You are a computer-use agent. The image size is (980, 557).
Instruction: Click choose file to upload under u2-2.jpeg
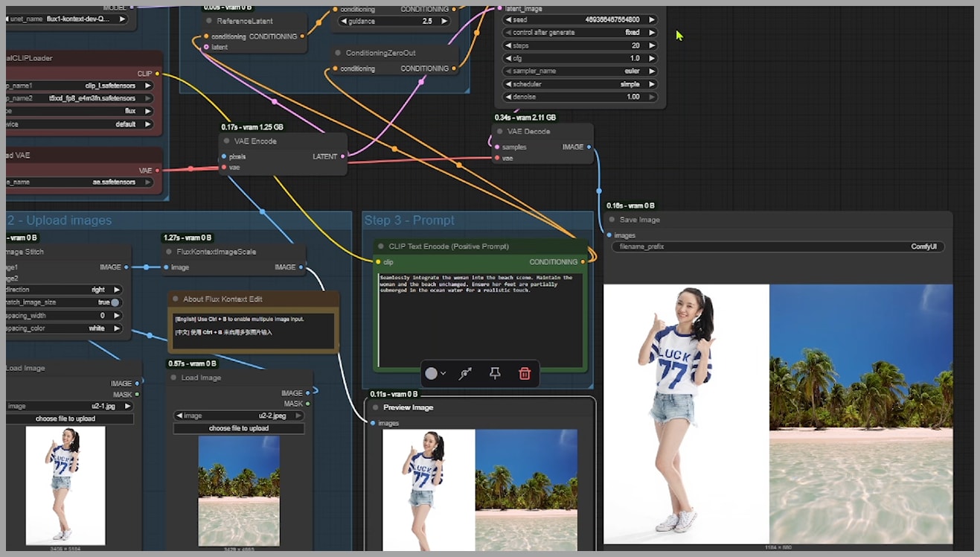[x=239, y=428]
